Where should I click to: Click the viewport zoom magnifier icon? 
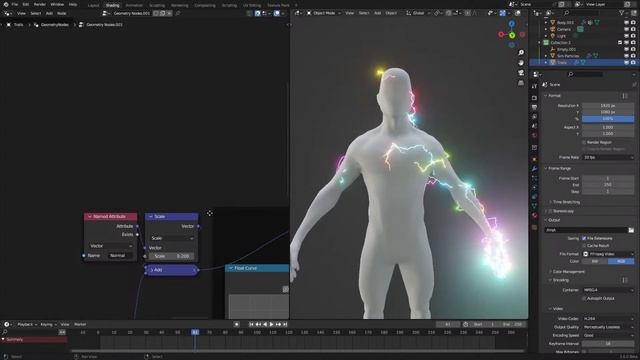click(521, 53)
